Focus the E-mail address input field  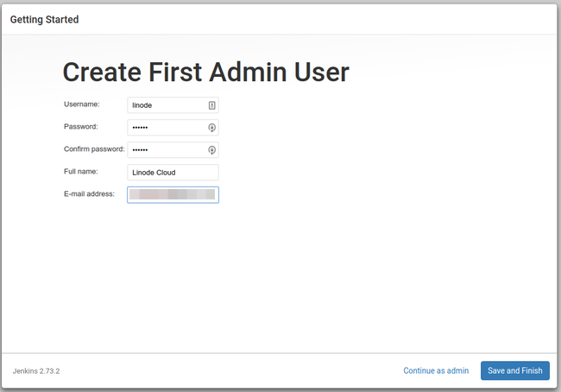pyautogui.click(x=173, y=195)
